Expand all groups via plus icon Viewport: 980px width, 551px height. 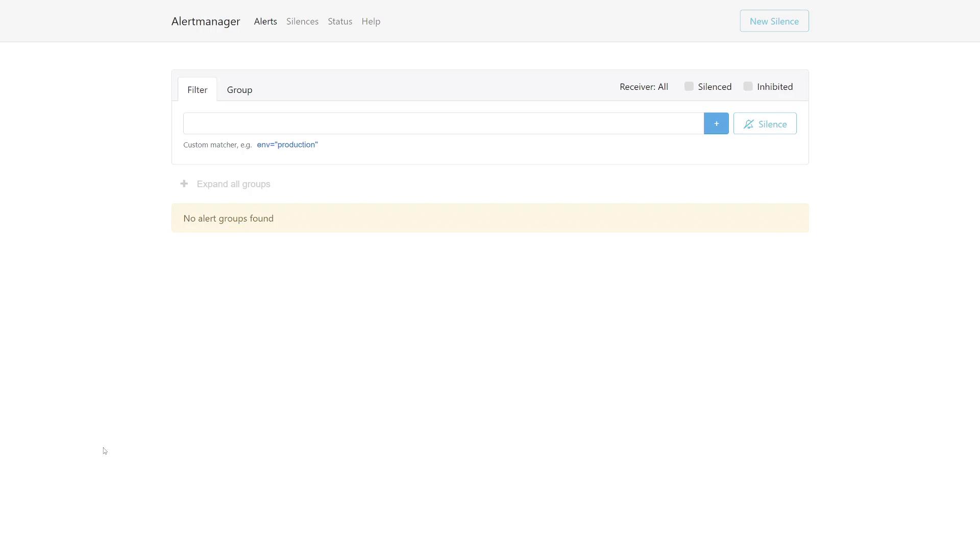[184, 184]
